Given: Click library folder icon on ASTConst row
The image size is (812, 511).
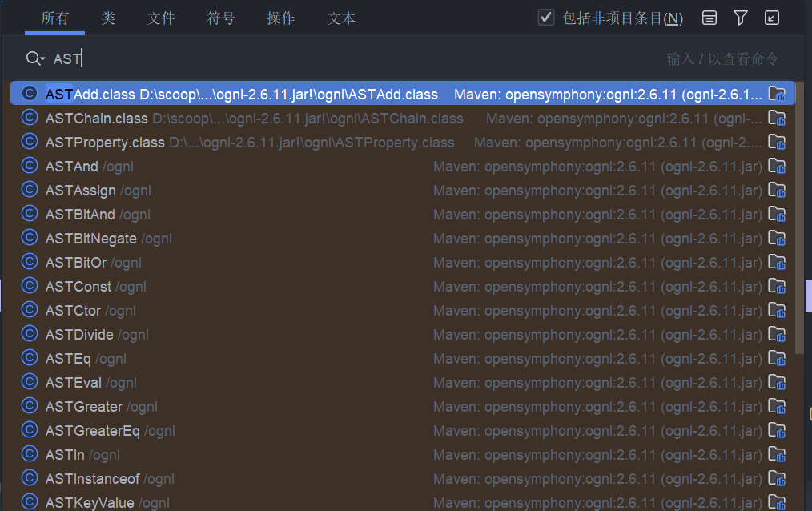Looking at the screenshot, I should (x=777, y=286).
